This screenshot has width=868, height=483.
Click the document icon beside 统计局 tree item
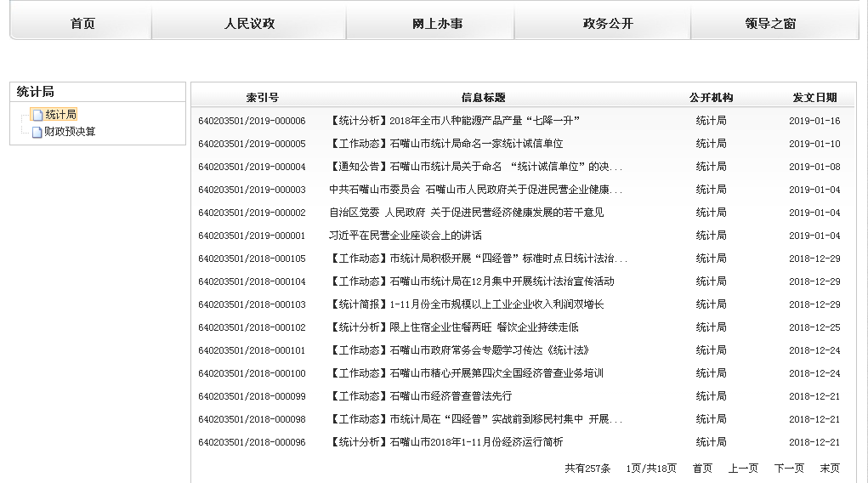click(37, 115)
